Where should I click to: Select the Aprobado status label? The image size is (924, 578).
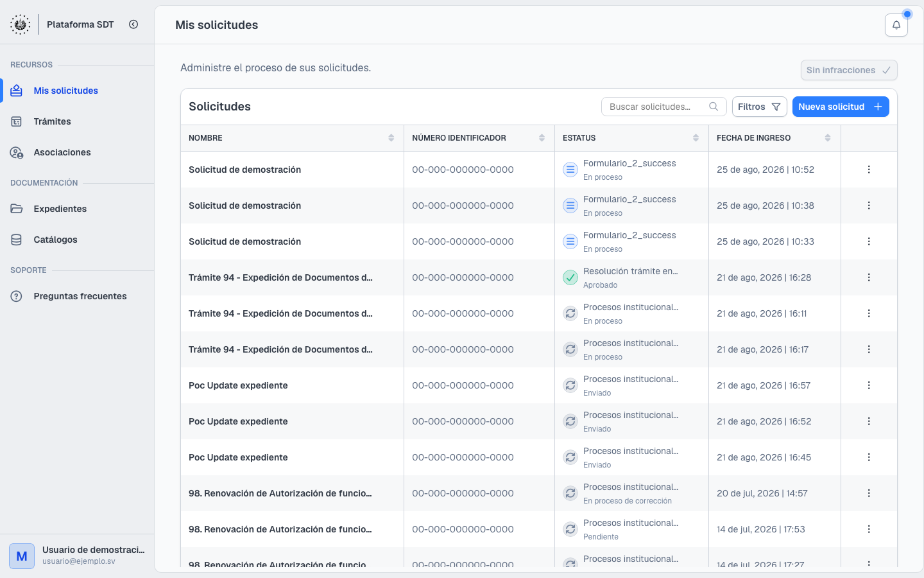600,285
